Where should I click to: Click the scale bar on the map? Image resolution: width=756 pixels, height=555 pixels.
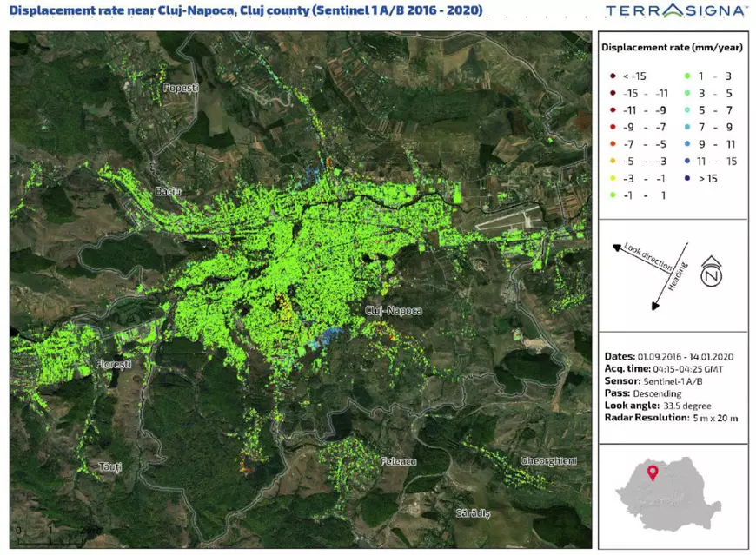[52, 529]
